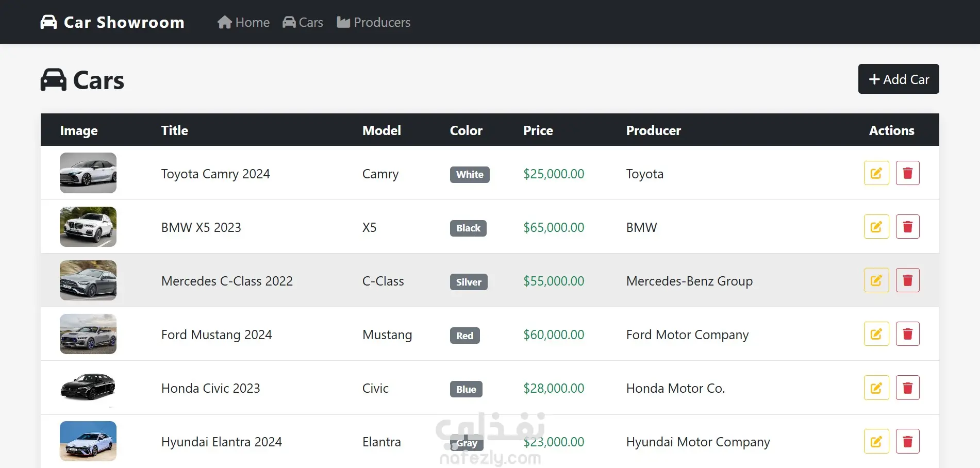Click the Model column header
The width and height of the screenshot is (980, 468).
(381, 130)
